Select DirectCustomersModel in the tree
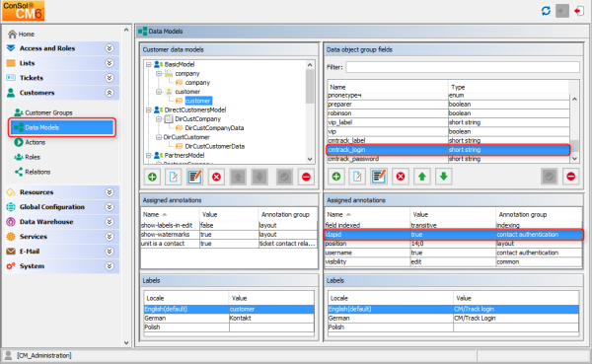592x364 pixels. coord(194,109)
